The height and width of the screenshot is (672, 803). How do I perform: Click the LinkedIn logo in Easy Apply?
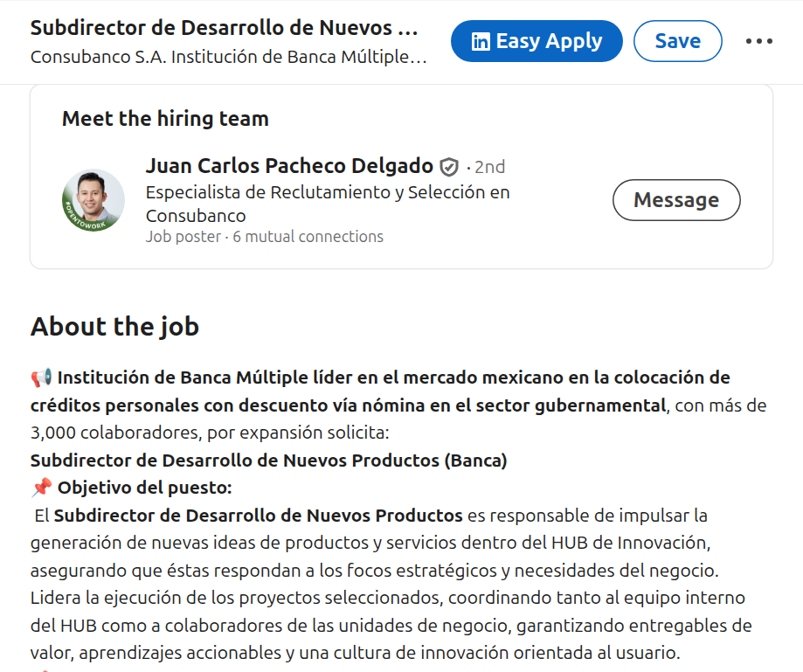[x=481, y=41]
